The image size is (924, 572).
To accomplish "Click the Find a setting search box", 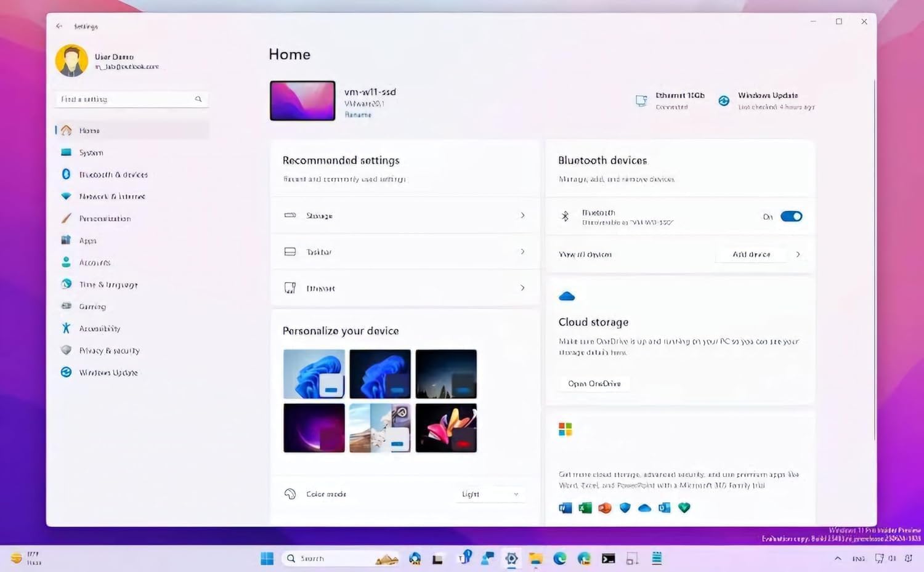I will [126, 99].
